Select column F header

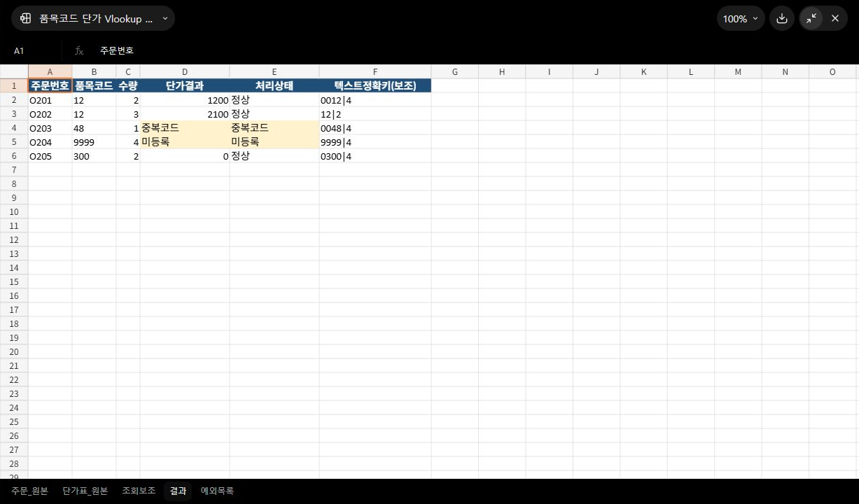[x=375, y=71]
